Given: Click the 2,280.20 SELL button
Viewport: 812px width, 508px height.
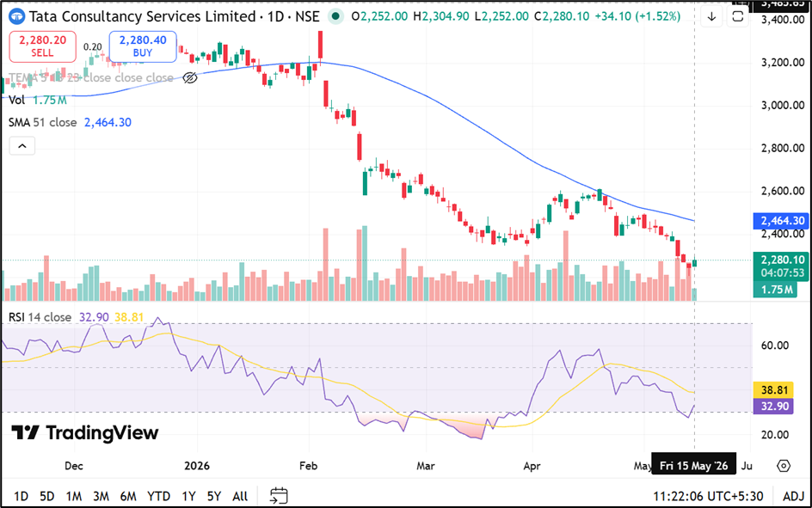Looking at the screenshot, I should click(x=42, y=46).
